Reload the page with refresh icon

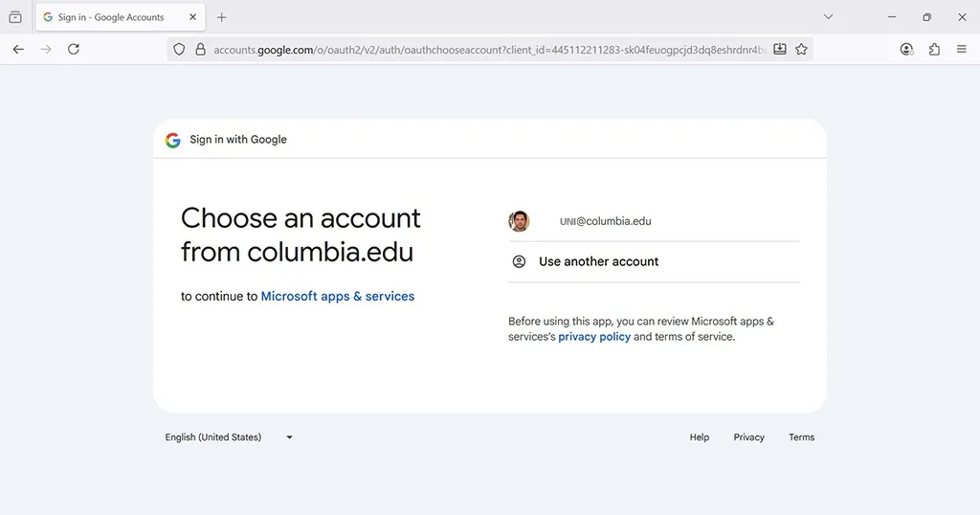[x=74, y=50]
